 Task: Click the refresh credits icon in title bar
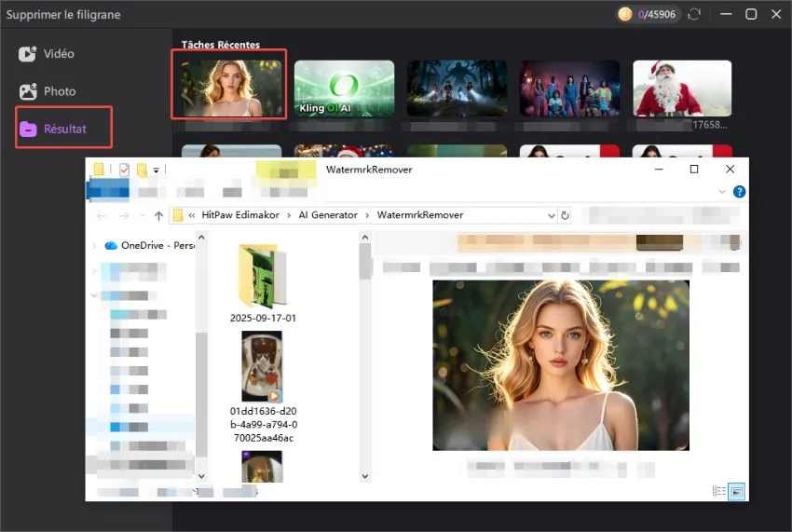(x=693, y=15)
